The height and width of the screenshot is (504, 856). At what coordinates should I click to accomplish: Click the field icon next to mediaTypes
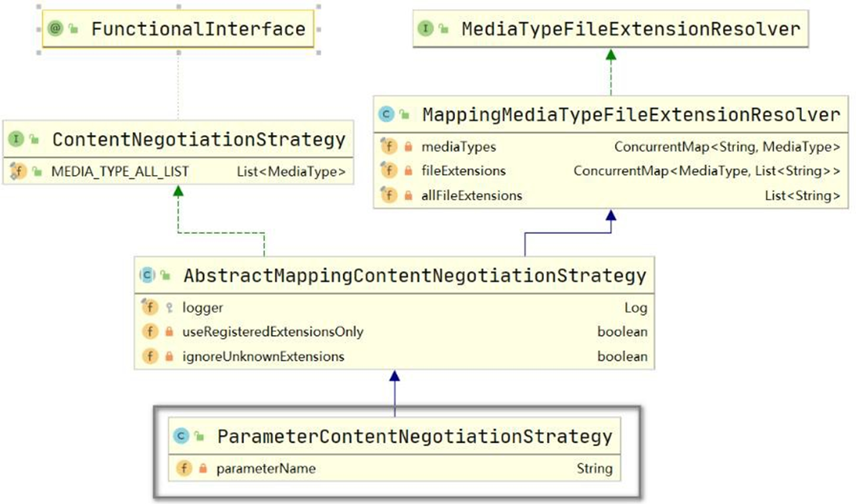click(389, 146)
